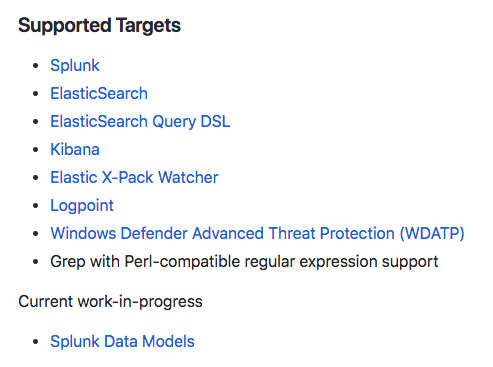
Task: Click the bullet beside Elastic X-Pack Watcher
Action: (x=36, y=178)
